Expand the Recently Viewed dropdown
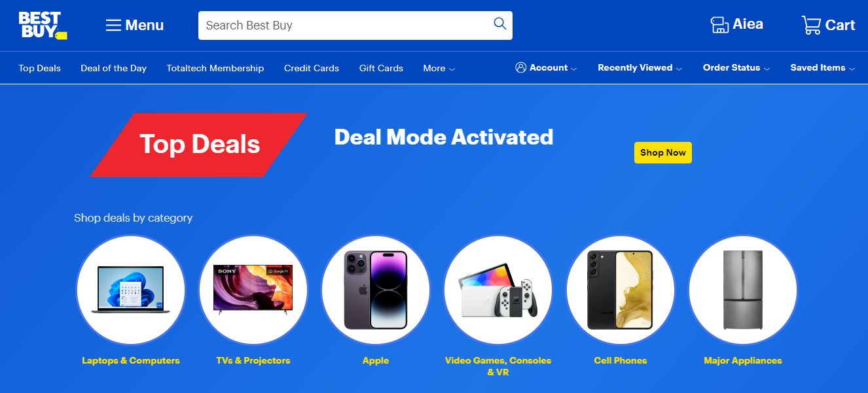 640,67
